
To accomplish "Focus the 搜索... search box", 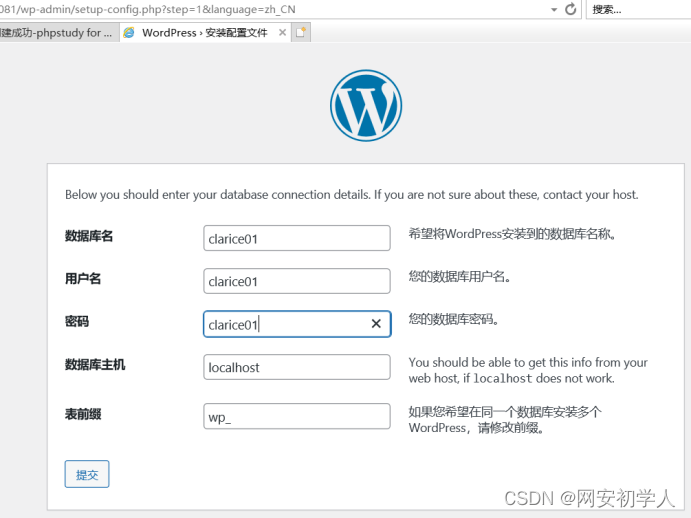I will tap(639, 9).
